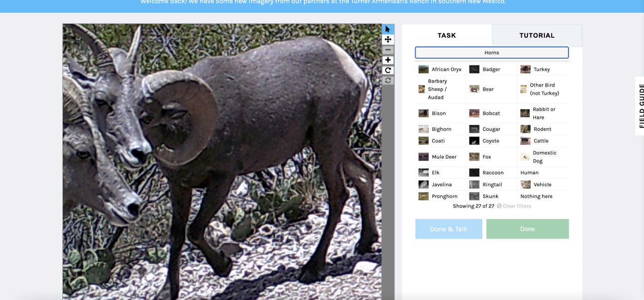Pick the Javelina option
This screenshot has height=300, width=644.
pos(441,185)
